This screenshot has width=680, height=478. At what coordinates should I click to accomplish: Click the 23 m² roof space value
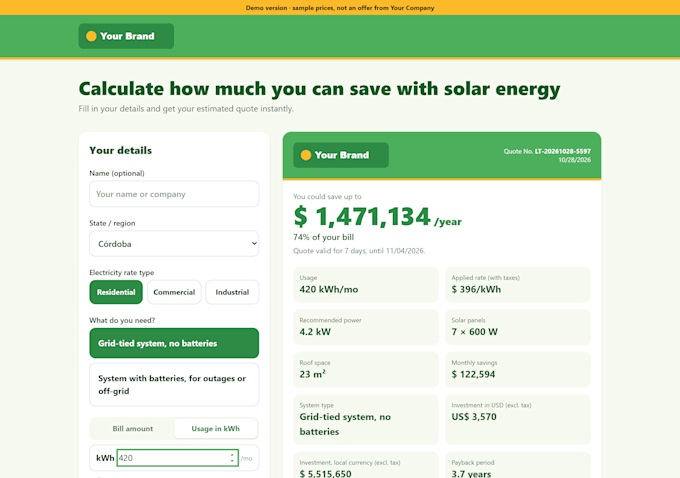(x=312, y=374)
